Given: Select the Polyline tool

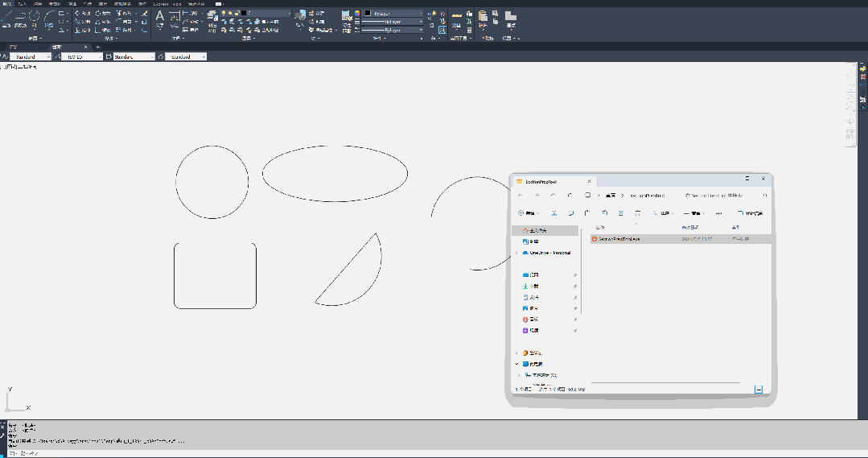Looking at the screenshot, I should [20, 18].
